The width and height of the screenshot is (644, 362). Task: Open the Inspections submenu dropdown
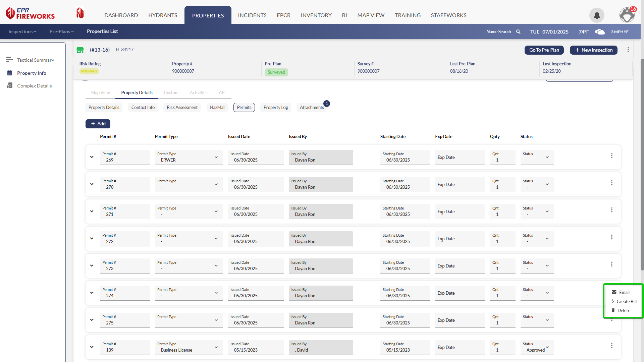[22, 32]
